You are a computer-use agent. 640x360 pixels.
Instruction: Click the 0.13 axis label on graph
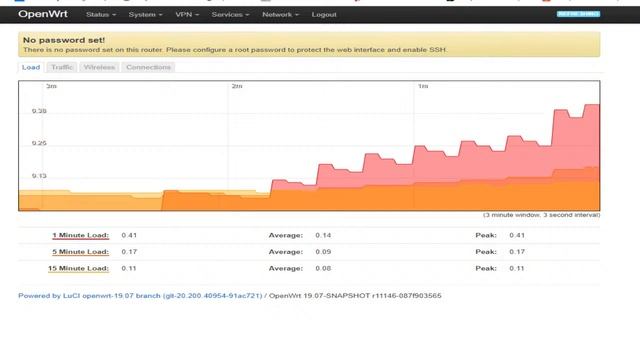pyautogui.click(x=39, y=176)
